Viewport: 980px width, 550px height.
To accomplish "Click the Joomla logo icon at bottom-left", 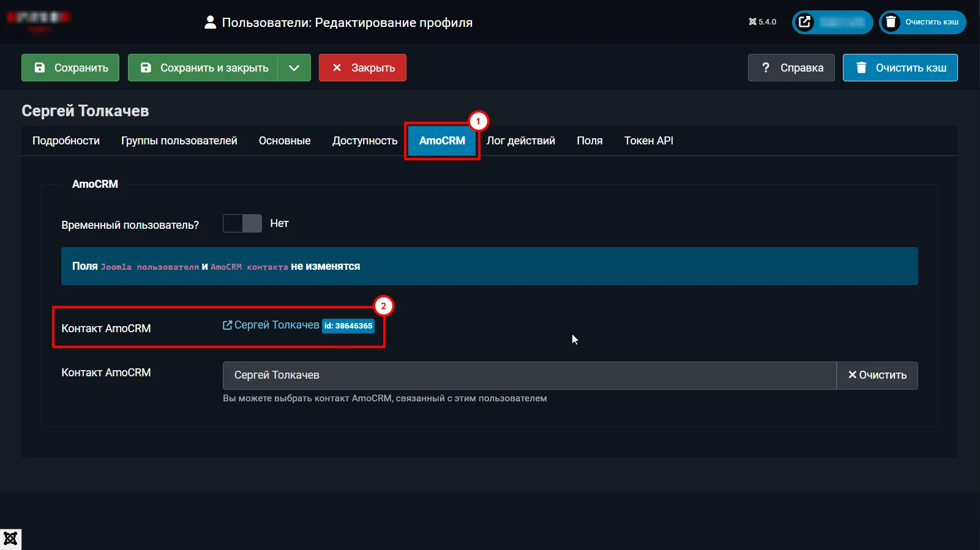I will (10, 539).
